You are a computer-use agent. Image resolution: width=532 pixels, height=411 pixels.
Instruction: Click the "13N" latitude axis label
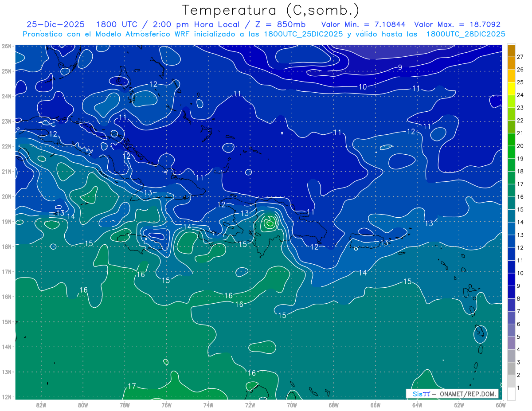pyautogui.click(x=7, y=372)
